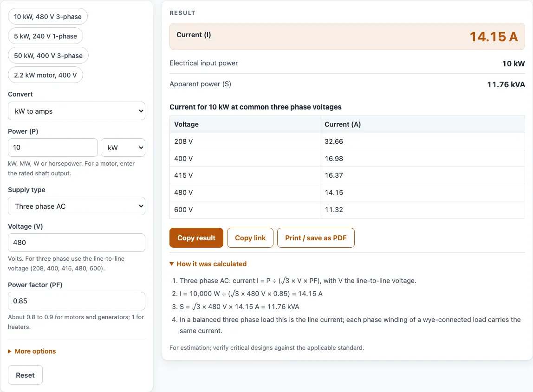Click the Current (I) result label
The width and height of the screenshot is (533, 392).
tap(194, 35)
